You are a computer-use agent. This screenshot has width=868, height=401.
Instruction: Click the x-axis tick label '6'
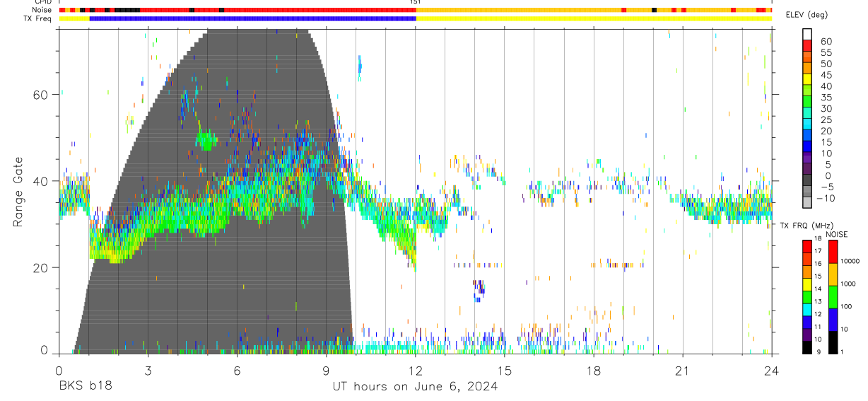pos(237,370)
